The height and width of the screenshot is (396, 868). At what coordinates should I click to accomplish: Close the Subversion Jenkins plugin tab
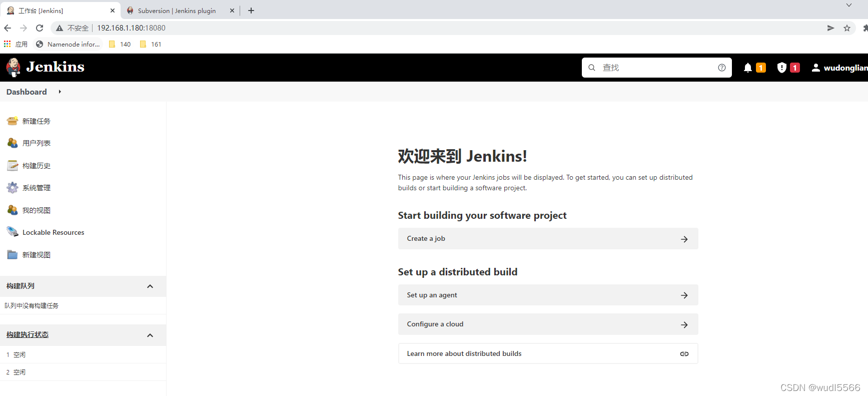232,11
